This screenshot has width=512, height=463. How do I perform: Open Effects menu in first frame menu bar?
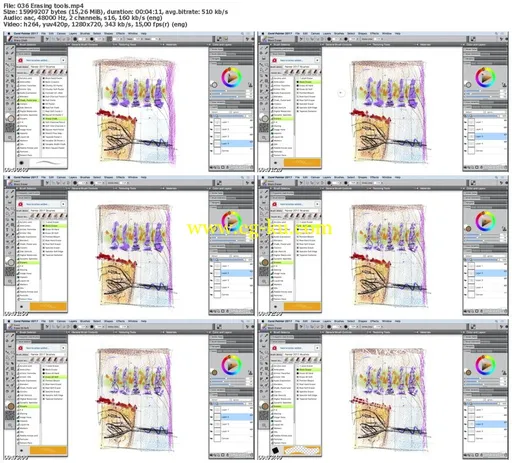[120, 34]
